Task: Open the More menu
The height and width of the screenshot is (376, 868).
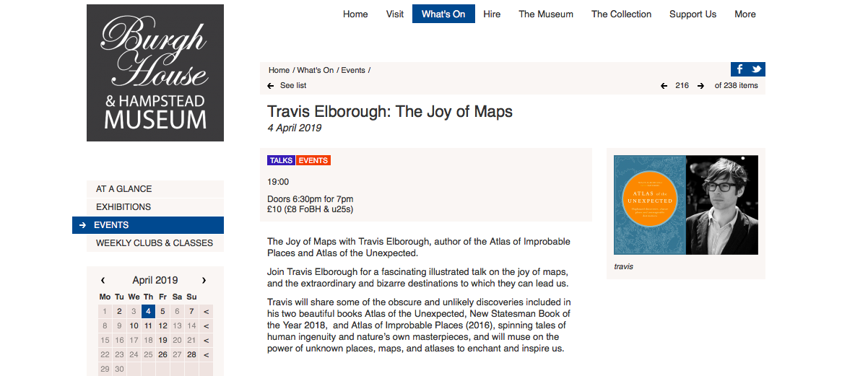Action: tap(745, 14)
